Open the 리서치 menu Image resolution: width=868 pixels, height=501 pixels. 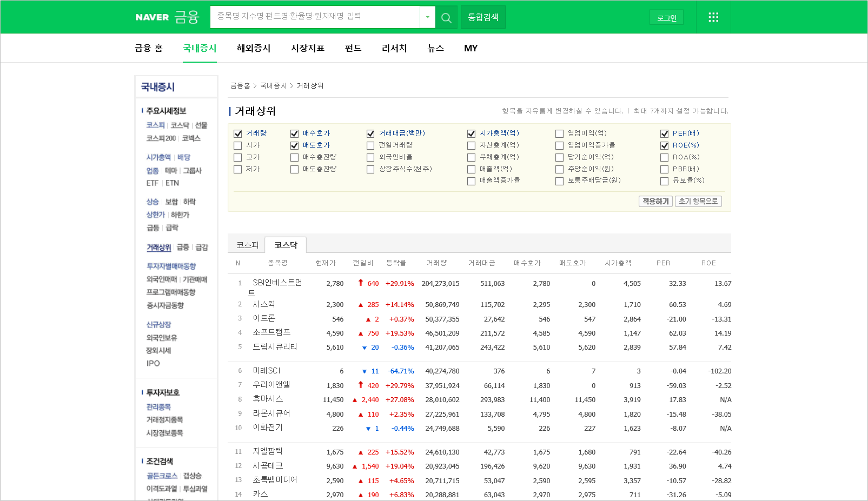[x=394, y=48]
